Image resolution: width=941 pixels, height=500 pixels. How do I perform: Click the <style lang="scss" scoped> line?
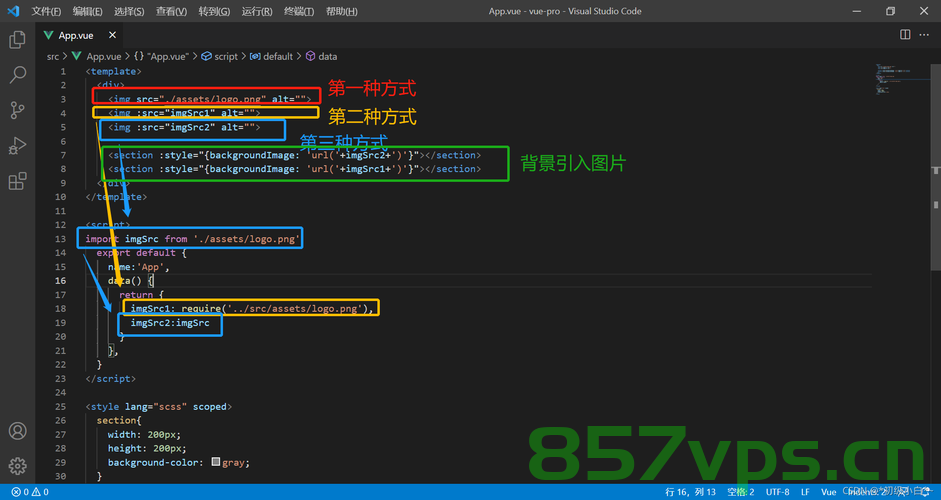pos(158,406)
